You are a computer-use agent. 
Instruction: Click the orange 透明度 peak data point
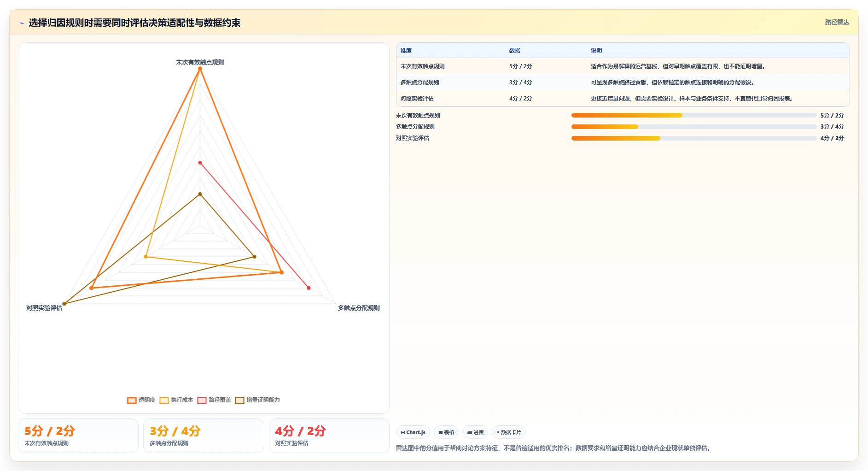[200, 69]
